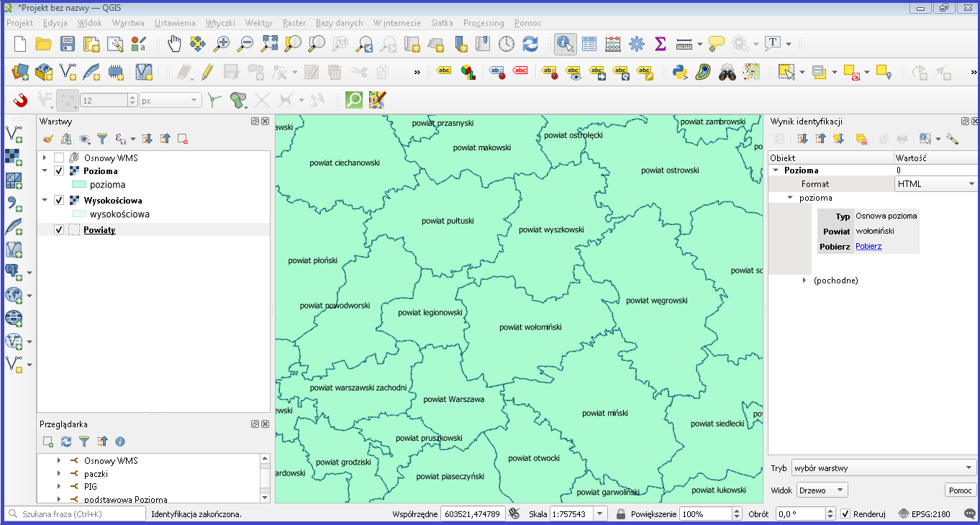Uncheck the Wysokościowa layer visibility
980x525 pixels.
point(59,201)
